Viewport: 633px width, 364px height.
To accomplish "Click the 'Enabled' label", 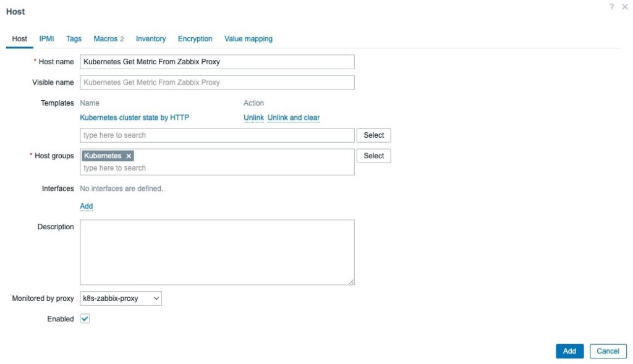I will (x=61, y=319).
